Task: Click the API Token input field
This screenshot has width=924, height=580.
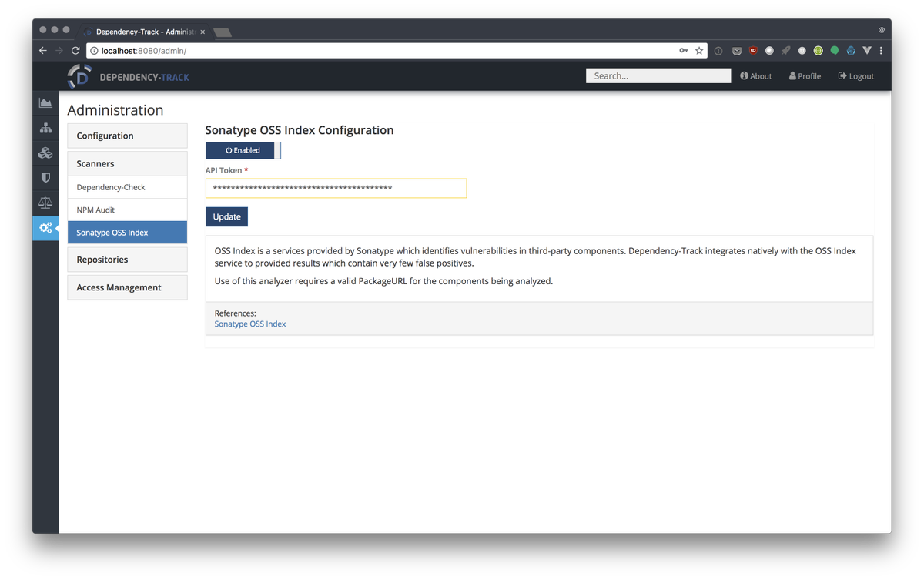Action: (x=336, y=188)
